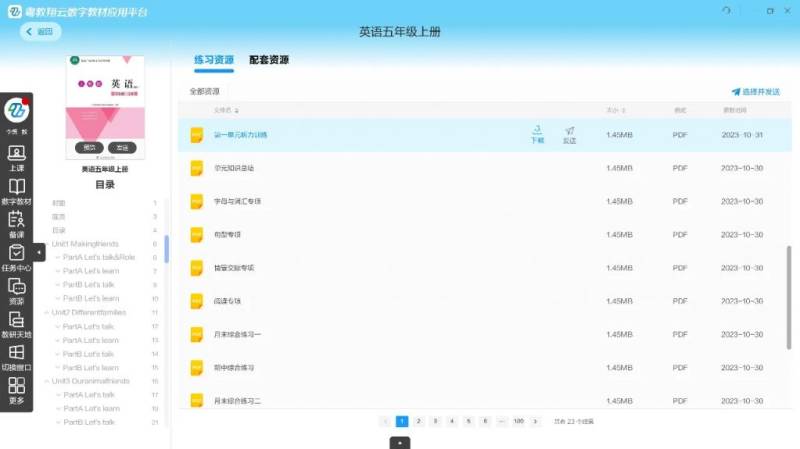Switch to the 配套资源 tab
The width and height of the screenshot is (800, 449).
pyautogui.click(x=269, y=60)
